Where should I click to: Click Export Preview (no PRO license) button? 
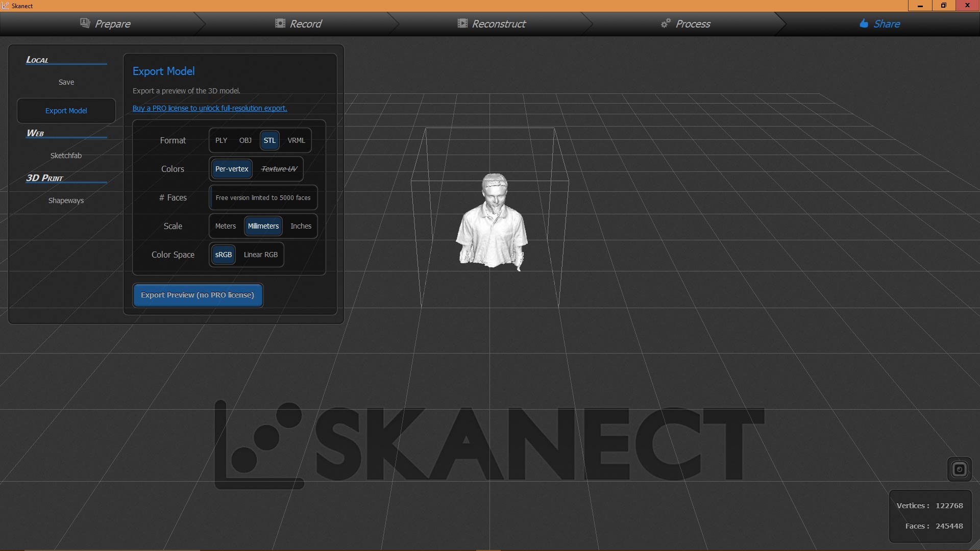point(198,295)
